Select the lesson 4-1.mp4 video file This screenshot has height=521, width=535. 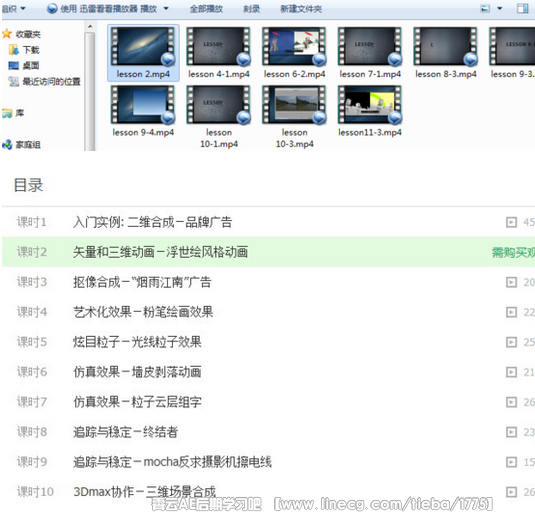tap(219, 53)
